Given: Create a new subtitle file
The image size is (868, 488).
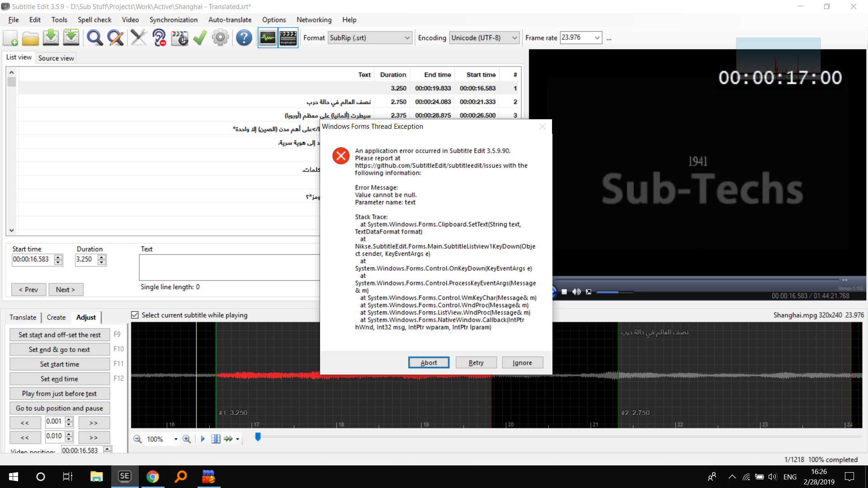Looking at the screenshot, I should coord(10,38).
